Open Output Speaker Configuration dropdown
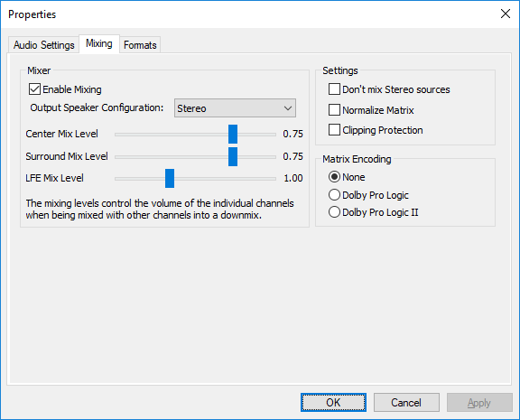This screenshot has width=520, height=420. click(235, 108)
